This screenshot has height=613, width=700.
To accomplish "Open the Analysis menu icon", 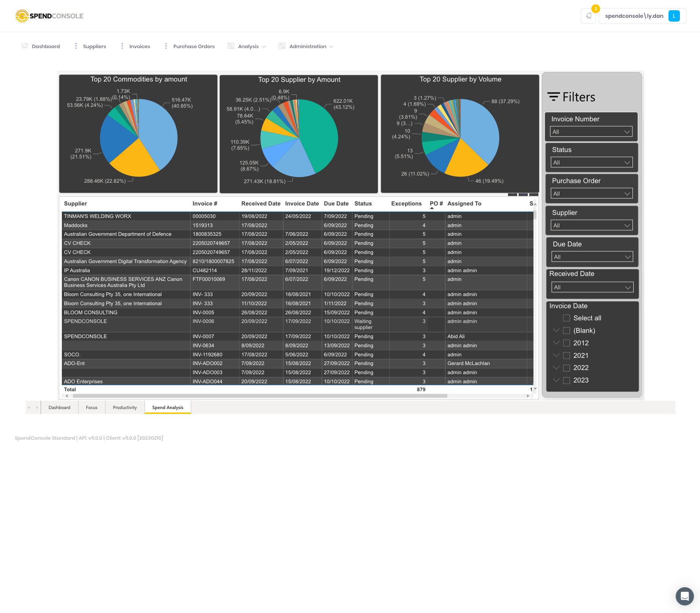I will coord(231,45).
